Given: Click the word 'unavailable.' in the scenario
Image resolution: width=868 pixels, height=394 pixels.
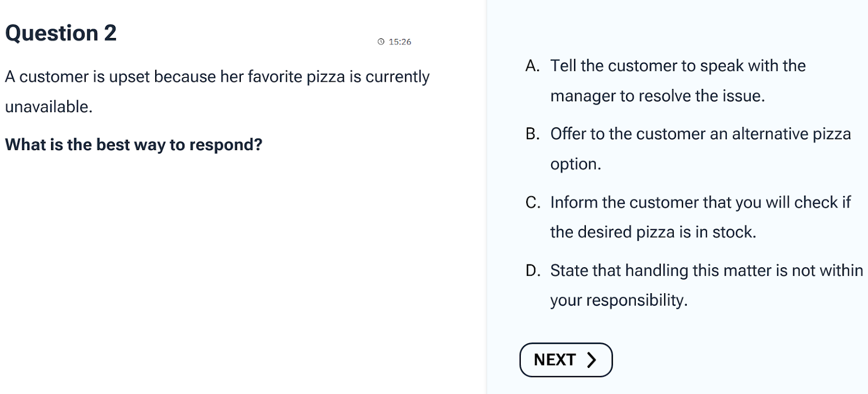Looking at the screenshot, I should (x=49, y=107).
